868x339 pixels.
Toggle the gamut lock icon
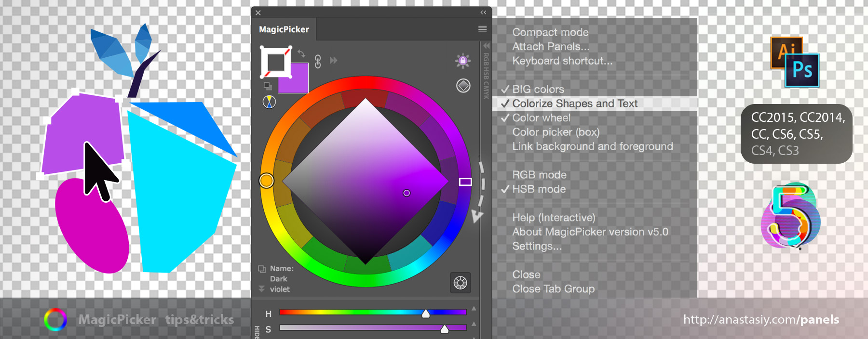point(463,61)
